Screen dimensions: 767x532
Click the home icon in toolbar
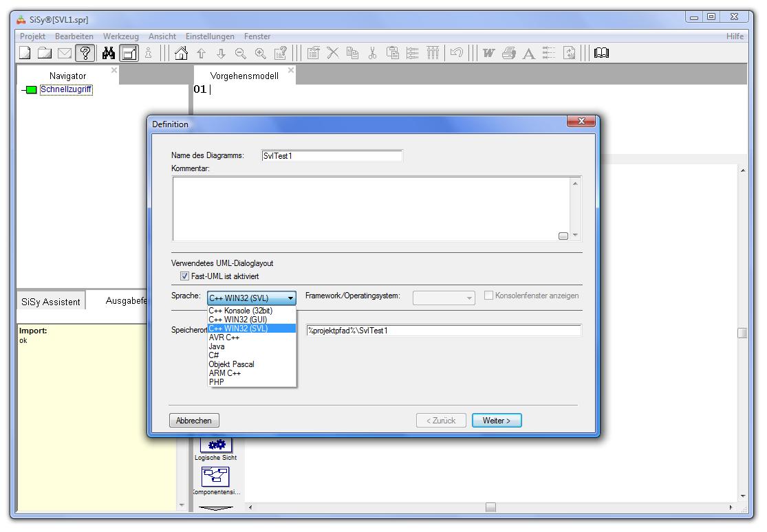point(182,53)
